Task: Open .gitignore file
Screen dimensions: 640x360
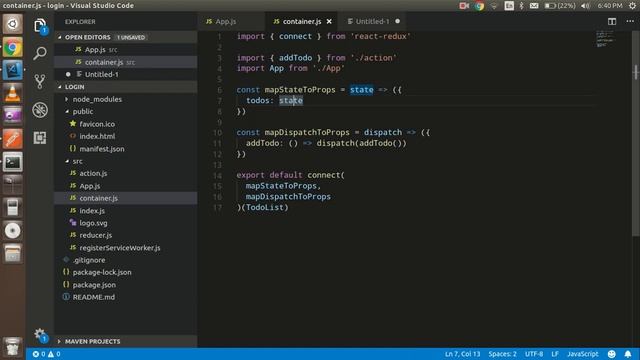Action: pyautogui.click(x=126, y=260)
